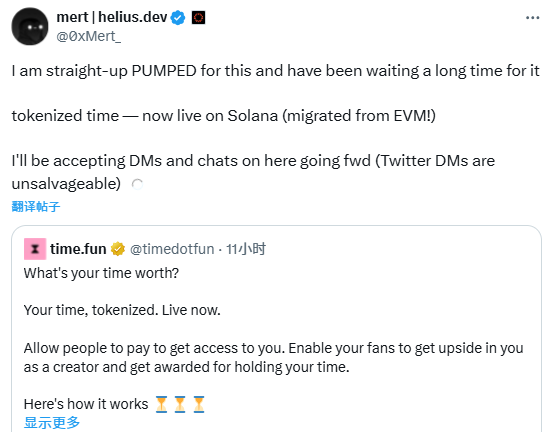This screenshot has height=432, width=547.
Task: Click the middle hourglass emoji
Action: point(180,404)
